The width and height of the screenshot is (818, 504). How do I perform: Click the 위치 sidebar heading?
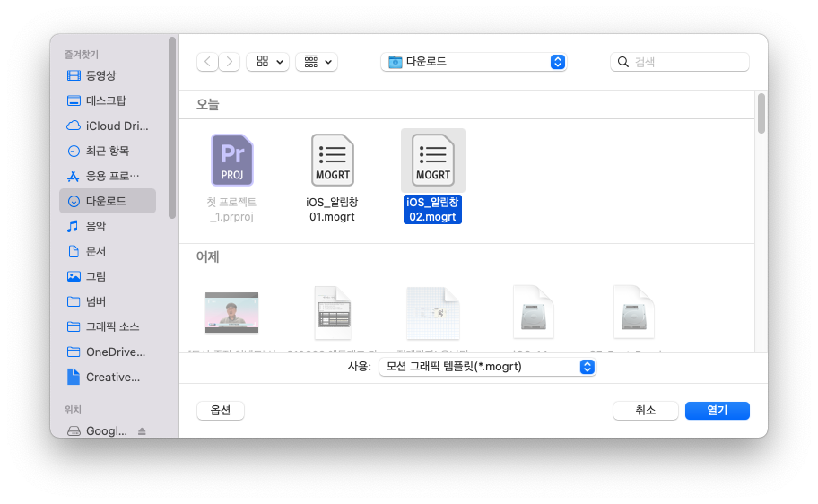73,410
